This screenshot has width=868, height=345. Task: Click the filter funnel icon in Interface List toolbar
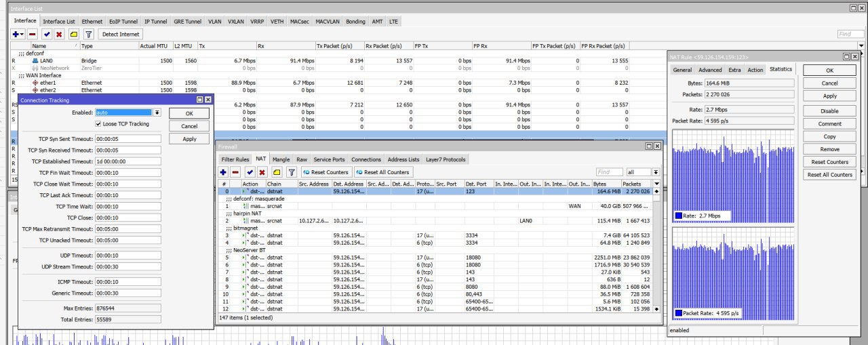[x=88, y=34]
